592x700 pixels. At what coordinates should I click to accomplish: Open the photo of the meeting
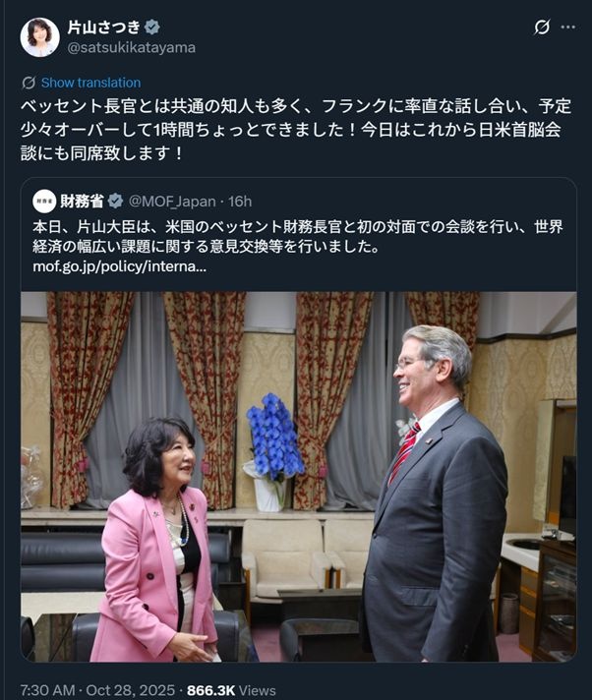pyautogui.click(x=299, y=477)
